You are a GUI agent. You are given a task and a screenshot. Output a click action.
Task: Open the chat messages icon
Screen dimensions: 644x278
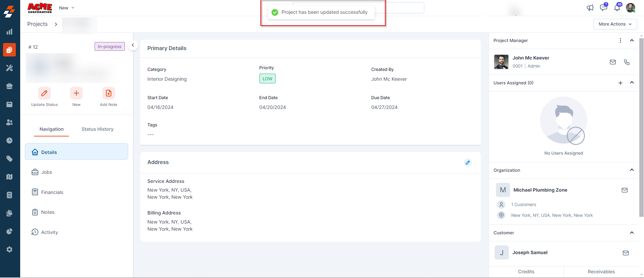[603, 8]
